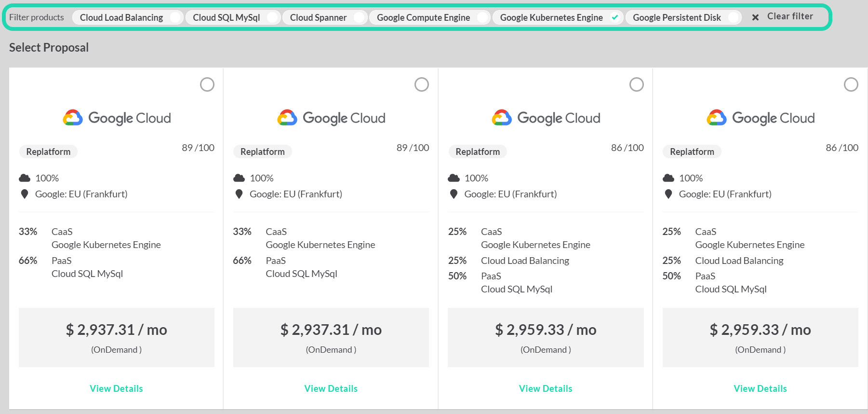The height and width of the screenshot is (414, 868).
Task: Toggle the Cloud Load Balancing filter chip
Action: 128,17
